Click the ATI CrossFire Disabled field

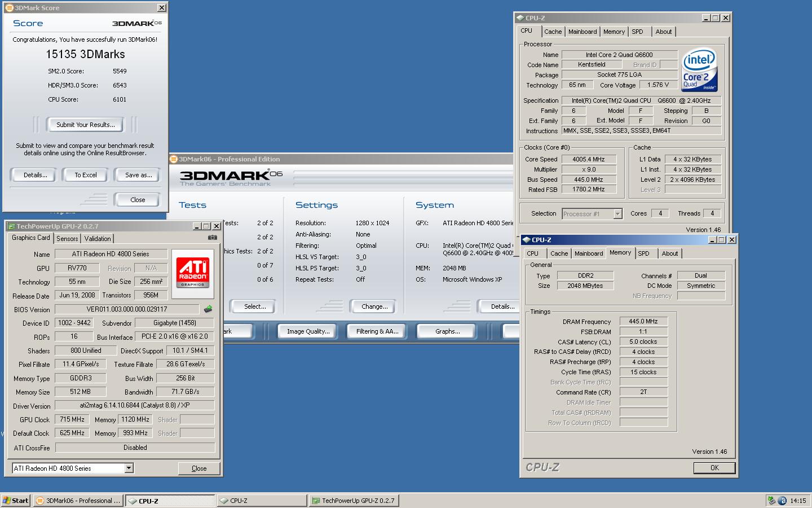point(135,448)
